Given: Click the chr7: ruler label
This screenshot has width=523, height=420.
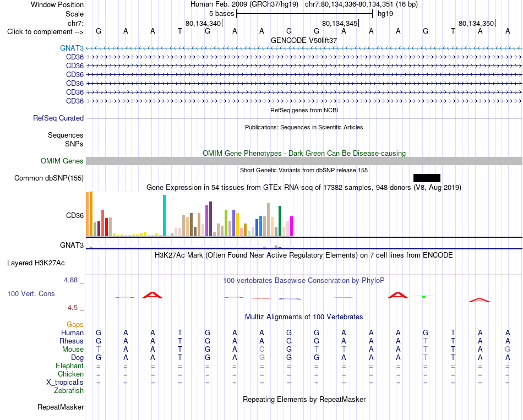Looking at the screenshot, I should pyautogui.click(x=76, y=23).
